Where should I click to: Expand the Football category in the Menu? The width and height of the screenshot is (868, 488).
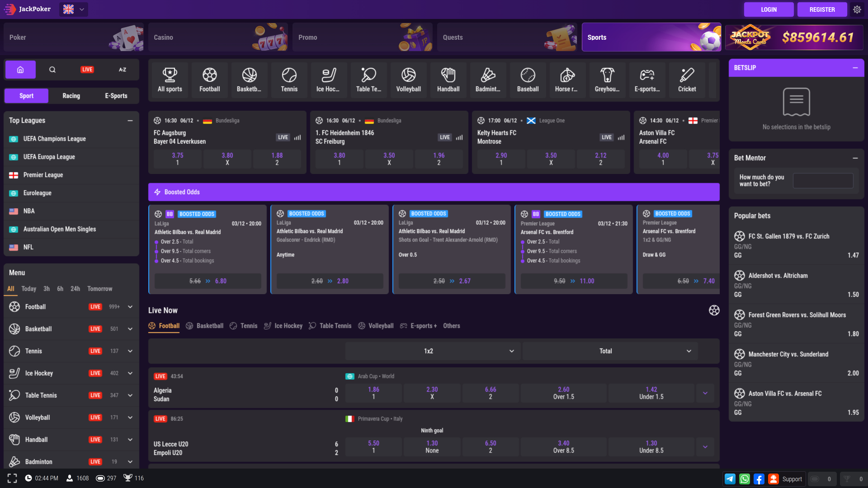(x=130, y=306)
